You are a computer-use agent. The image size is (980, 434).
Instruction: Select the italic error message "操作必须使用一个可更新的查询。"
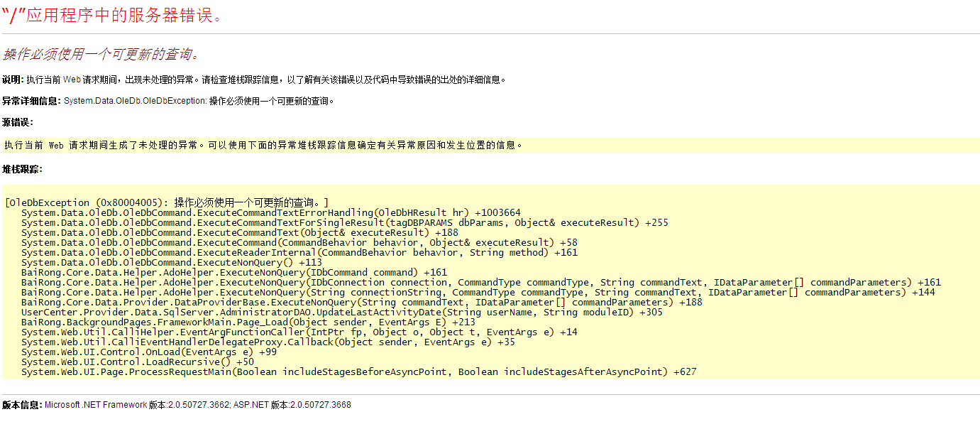101,55
